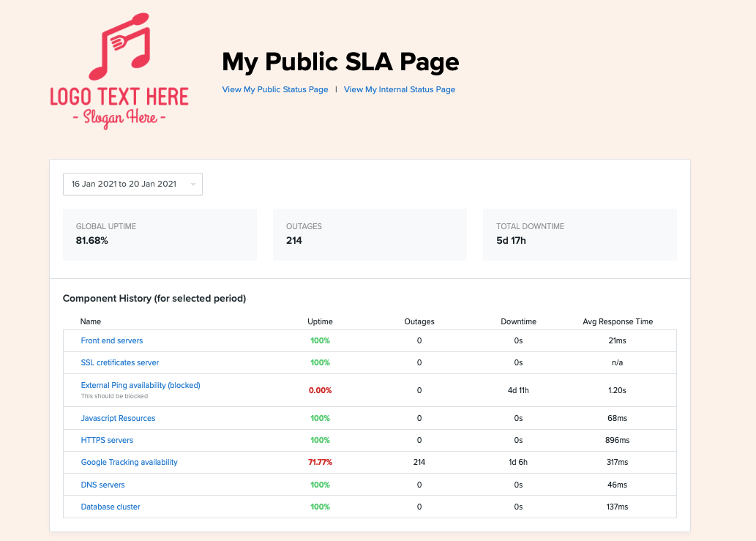756x541 pixels.
Task: Click the Global Uptime stat card
Action: click(159, 234)
